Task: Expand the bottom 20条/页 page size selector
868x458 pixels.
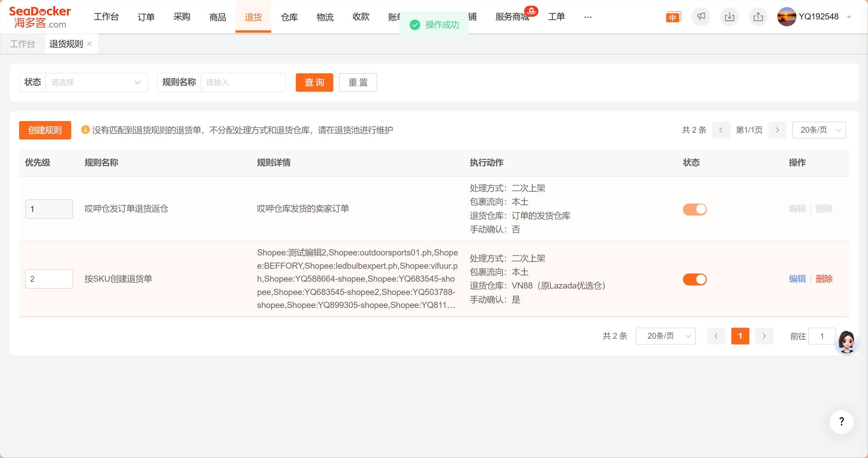Action: 665,336
